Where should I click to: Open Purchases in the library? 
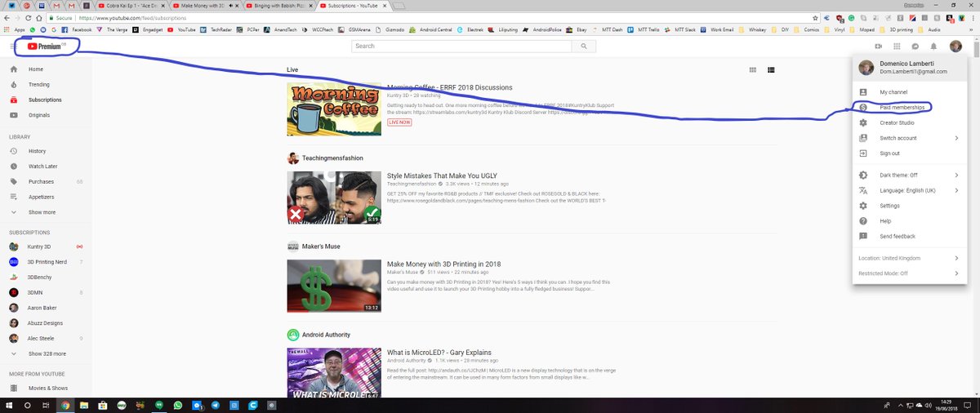46,181
